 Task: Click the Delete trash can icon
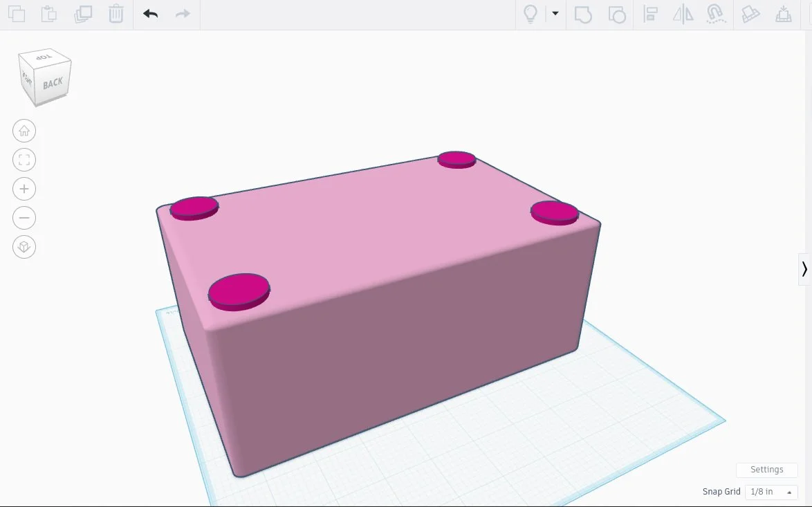tap(116, 14)
